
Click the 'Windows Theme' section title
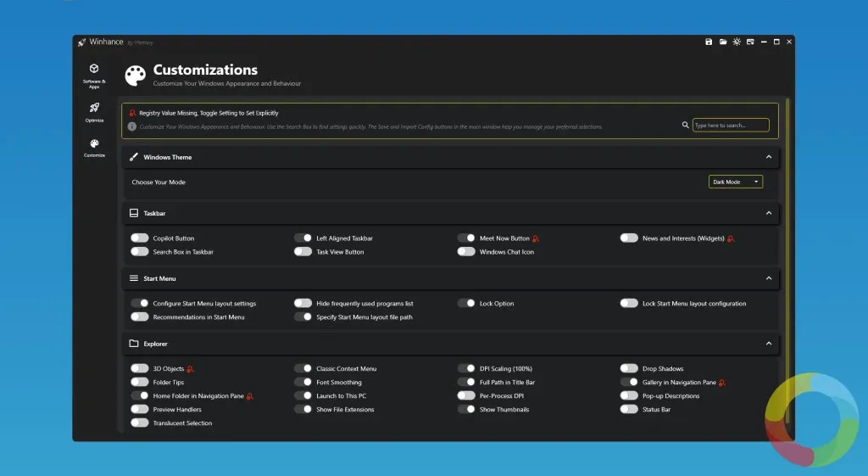pos(168,157)
